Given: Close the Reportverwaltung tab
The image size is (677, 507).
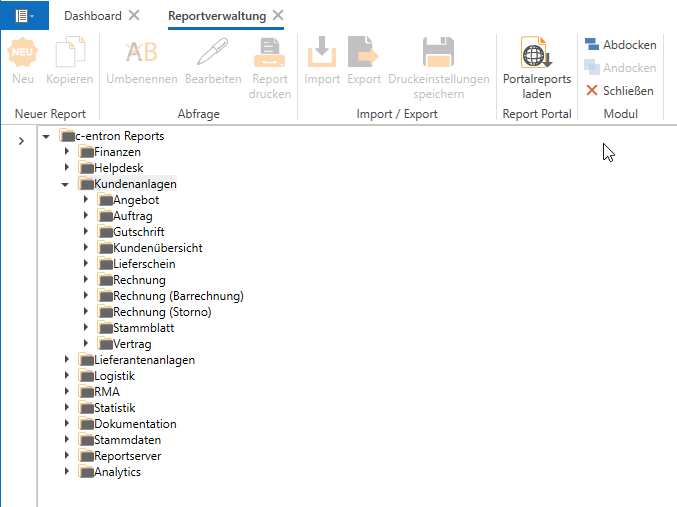Looking at the screenshot, I should pyautogui.click(x=278, y=16).
